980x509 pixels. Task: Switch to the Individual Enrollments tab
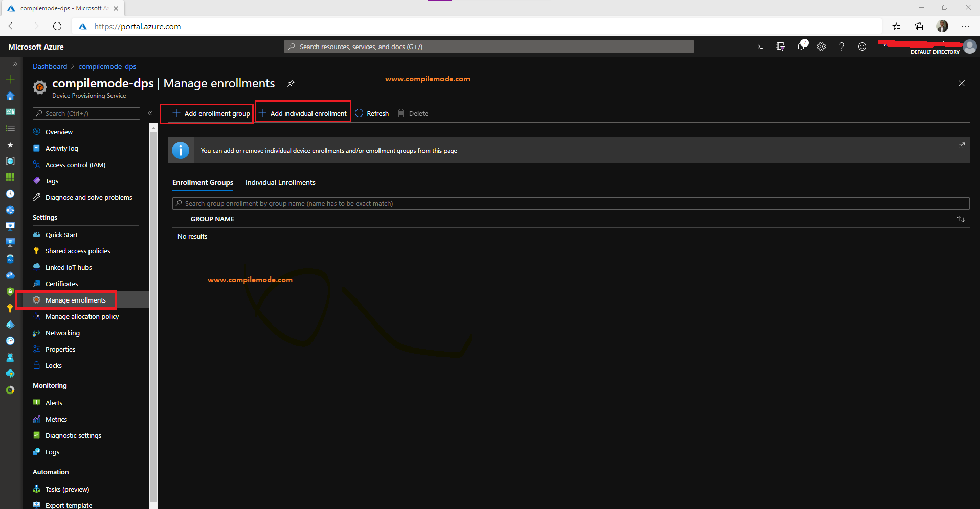280,182
